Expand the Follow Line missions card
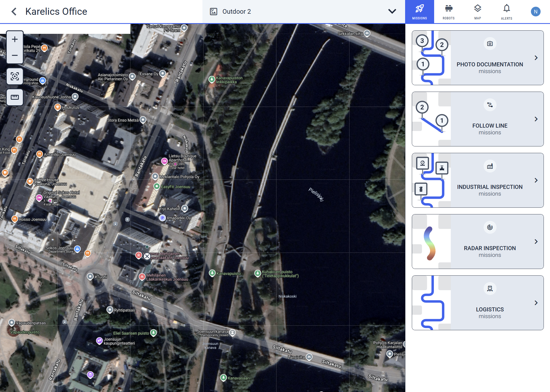Image resolution: width=550 pixels, height=392 pixels. coord(536,119)
